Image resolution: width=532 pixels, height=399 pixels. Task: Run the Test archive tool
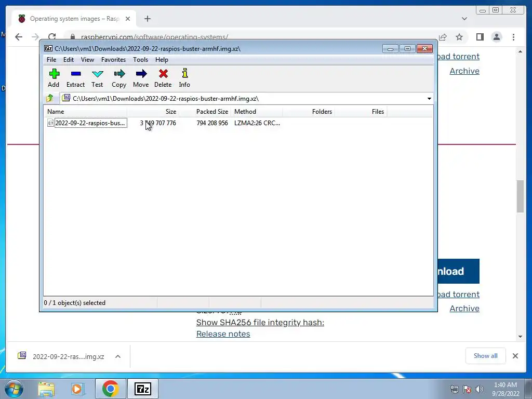97,78
